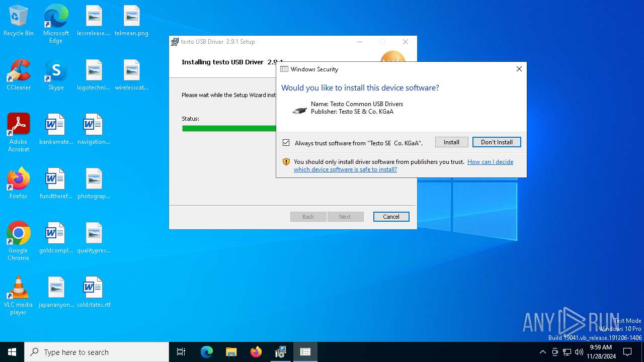Switch to Windows Security taskbar item
The image size is (644, 362).
pos(305,352)
